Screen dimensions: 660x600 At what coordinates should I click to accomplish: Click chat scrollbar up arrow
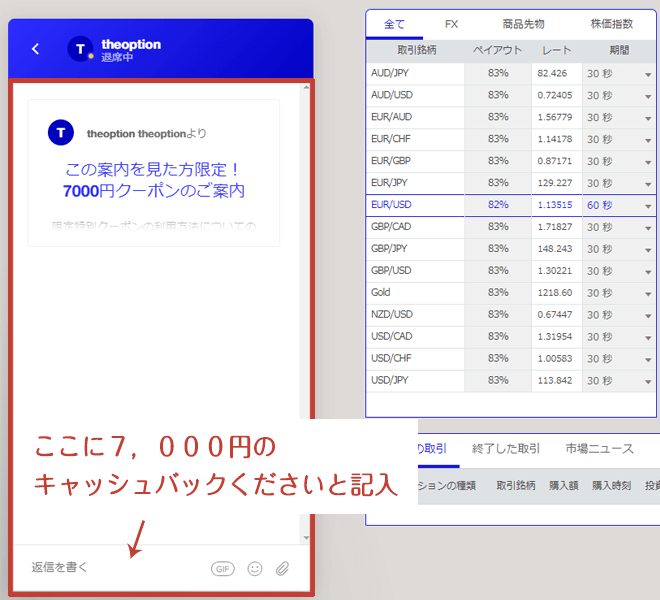(x=306, y=88)
